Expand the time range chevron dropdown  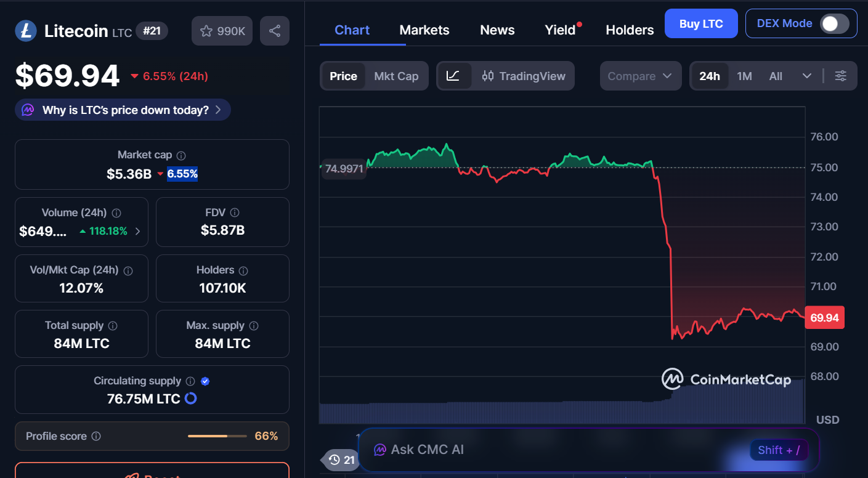coord(808,76)
